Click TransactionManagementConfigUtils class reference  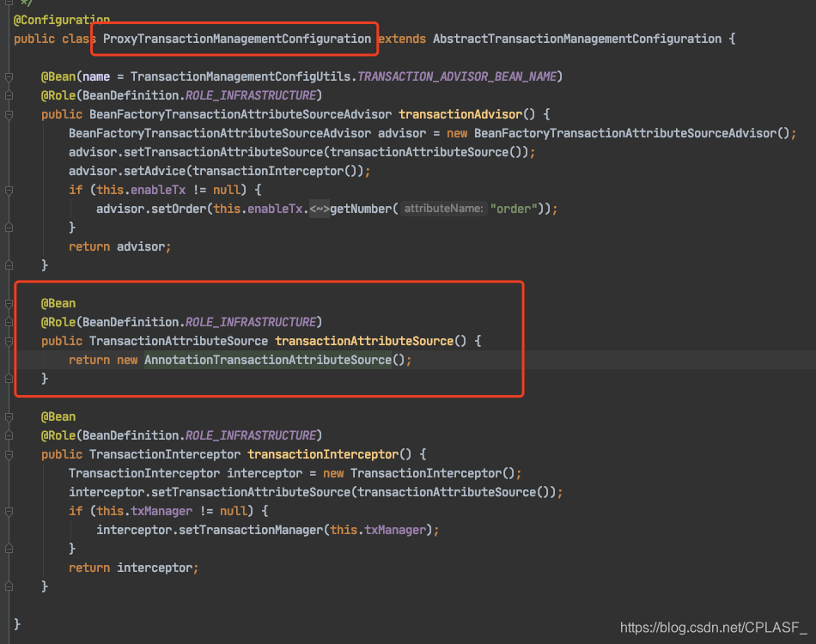point(241,76)
